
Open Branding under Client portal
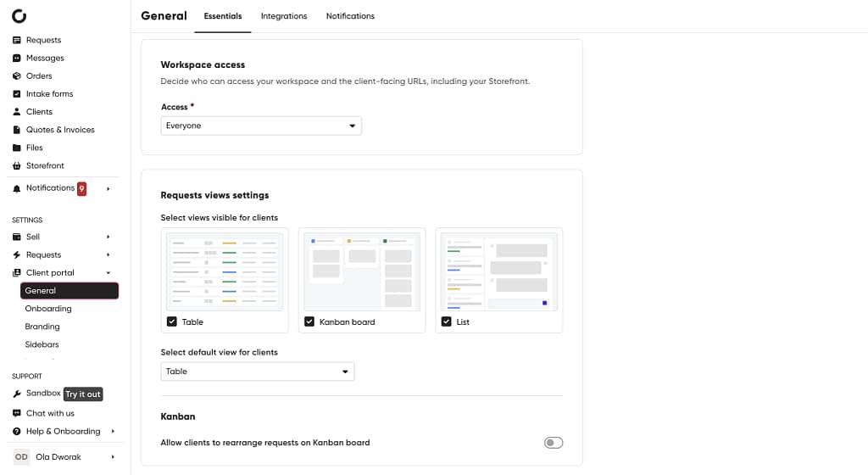(x=42, y=327)
